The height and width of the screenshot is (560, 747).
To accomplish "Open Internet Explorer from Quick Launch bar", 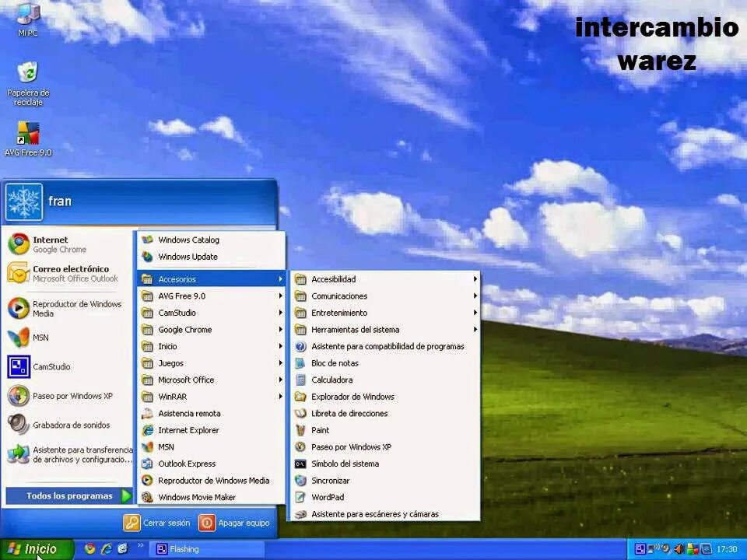I will [107, 549].
